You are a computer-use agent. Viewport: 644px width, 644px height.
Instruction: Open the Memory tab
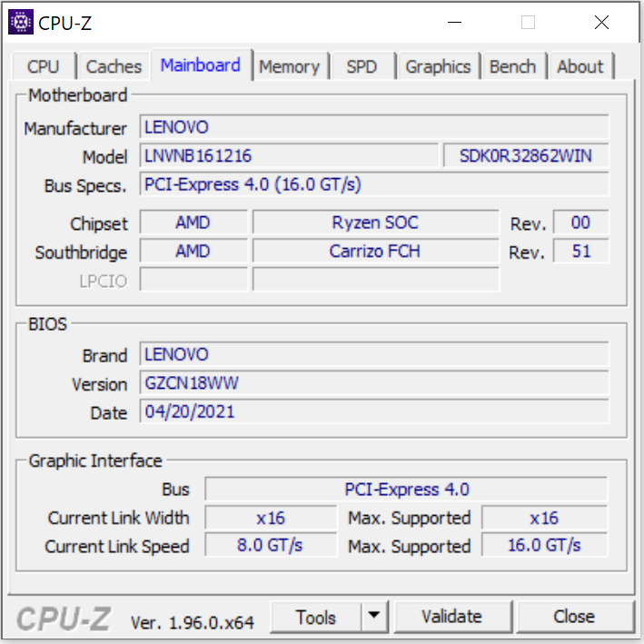point(289,66)
